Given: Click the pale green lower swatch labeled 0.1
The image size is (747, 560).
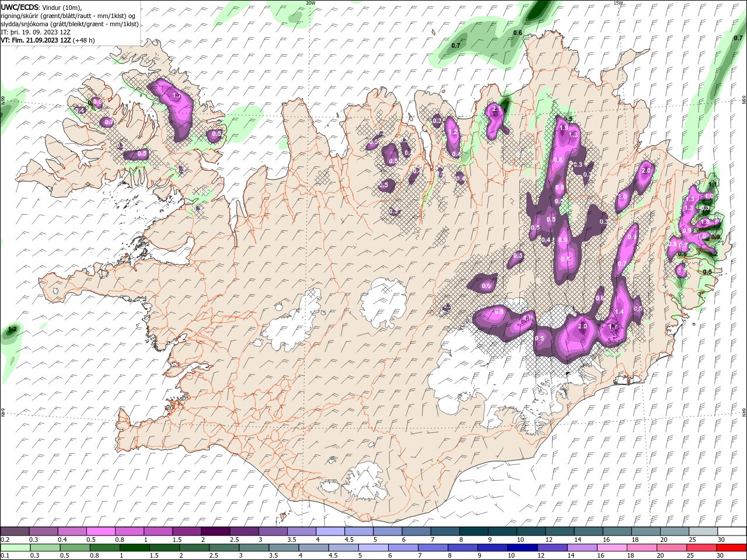Looking at the screenshot, I should pyautogui.click(x=15, y=548).
